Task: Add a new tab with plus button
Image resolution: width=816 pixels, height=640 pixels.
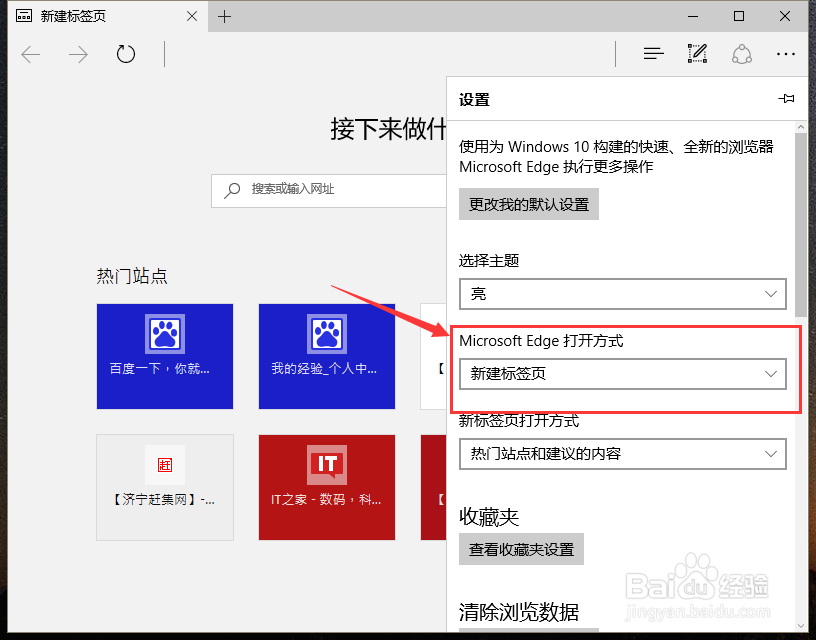Action: (x=224, y=17)
